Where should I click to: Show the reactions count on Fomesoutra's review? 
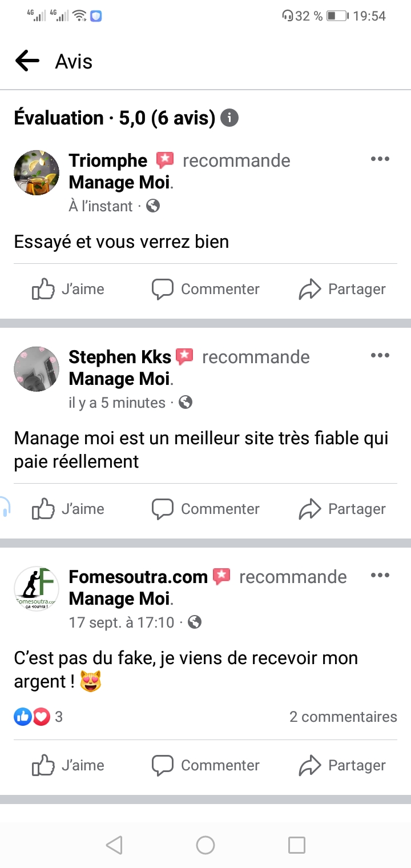coord(38,717)
